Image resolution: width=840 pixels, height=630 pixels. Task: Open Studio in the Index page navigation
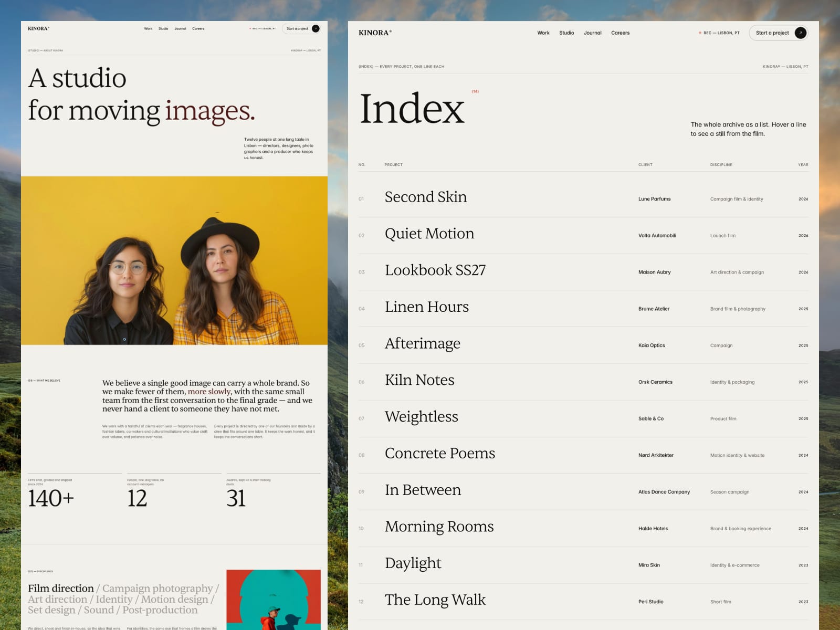[566, 33]
